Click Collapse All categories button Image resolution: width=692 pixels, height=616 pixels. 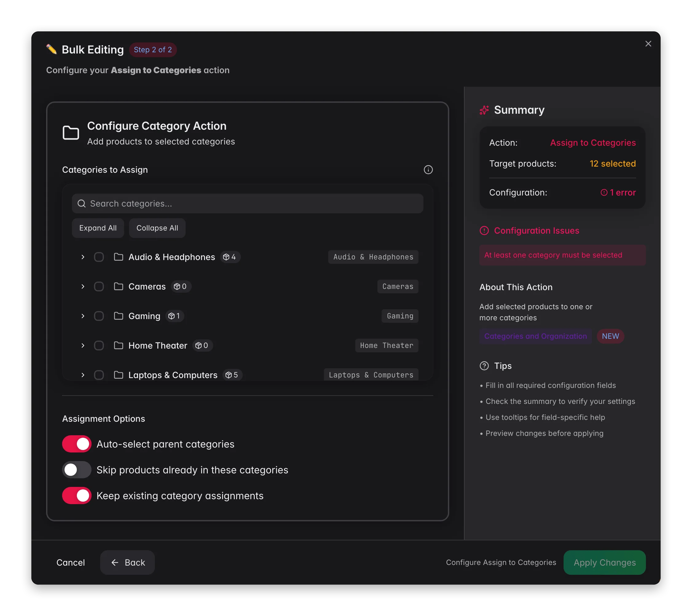pyautogui.click(x=157, y=228)
